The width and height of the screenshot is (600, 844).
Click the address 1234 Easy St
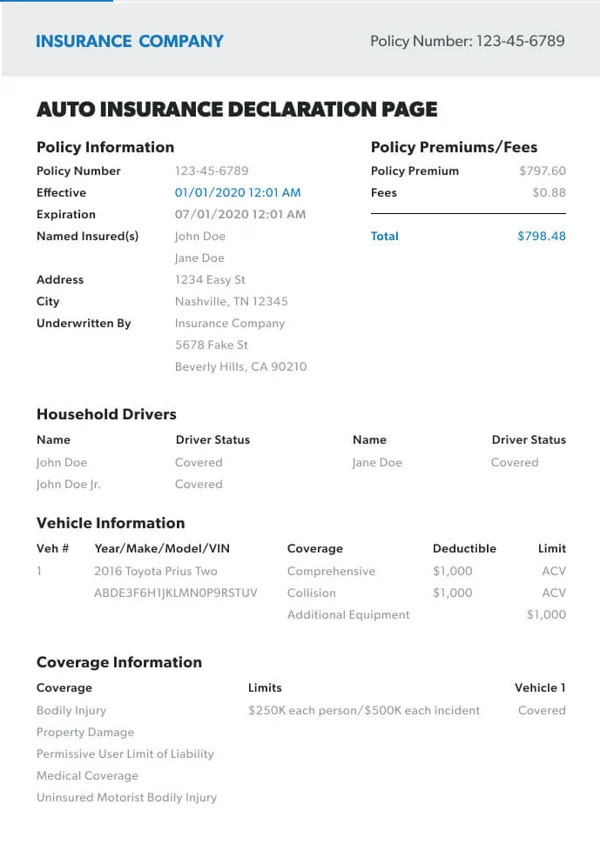[x=210, y=280]
